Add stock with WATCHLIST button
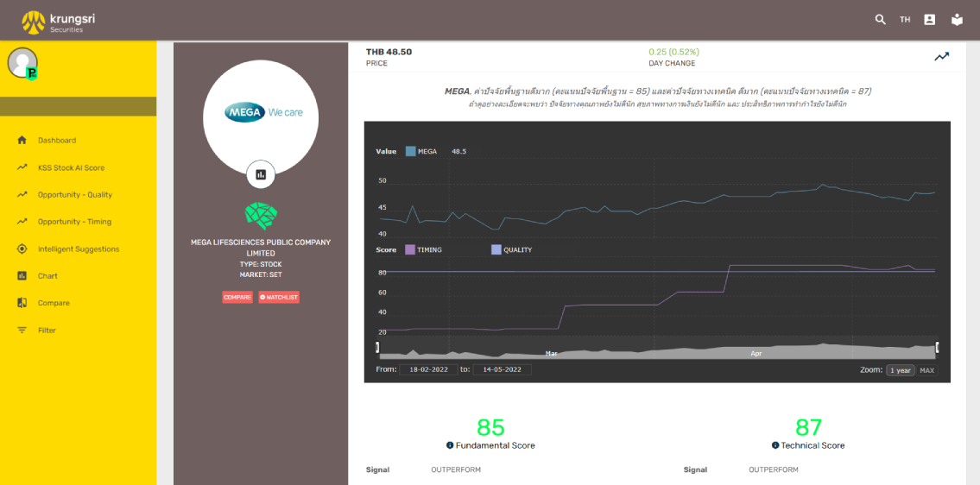 pos(279,298)
